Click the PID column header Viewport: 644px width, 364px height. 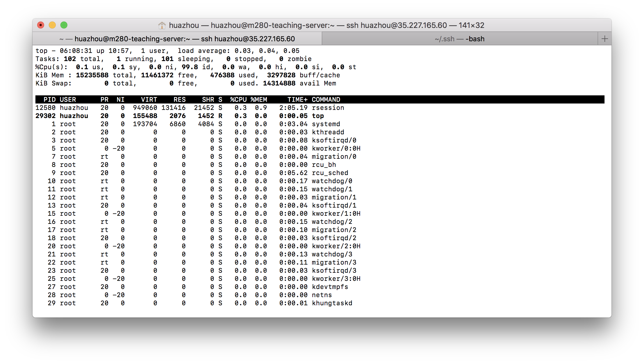[49, 99]
